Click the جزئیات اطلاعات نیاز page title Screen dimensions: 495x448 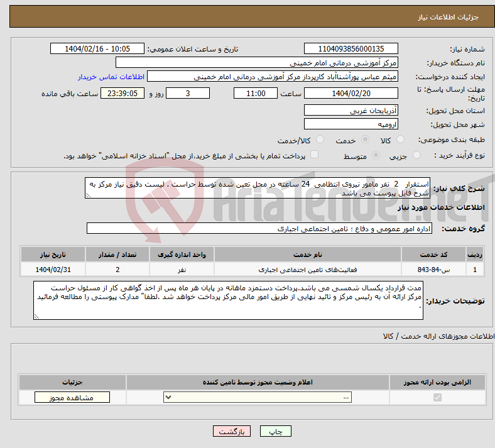coord(449,17)
